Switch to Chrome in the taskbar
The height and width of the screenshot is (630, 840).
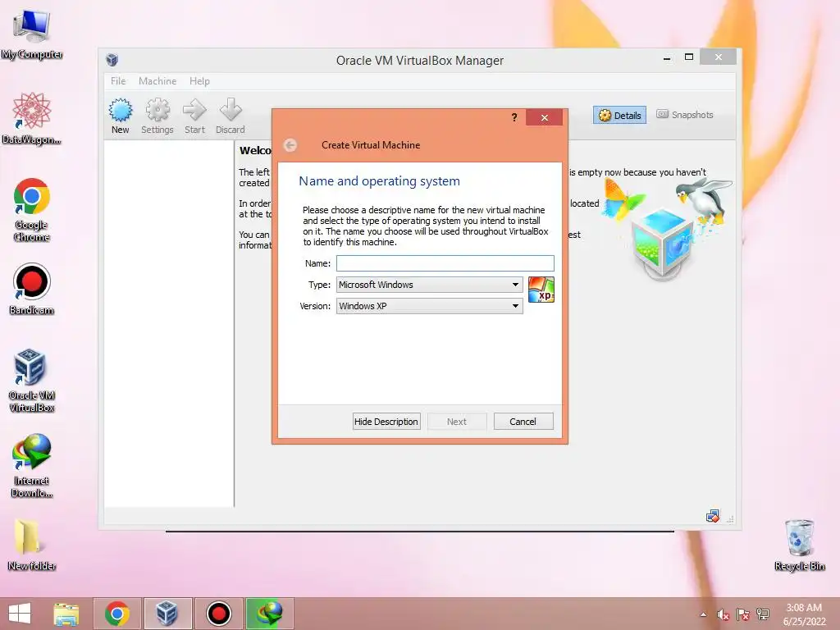point(117,614)
